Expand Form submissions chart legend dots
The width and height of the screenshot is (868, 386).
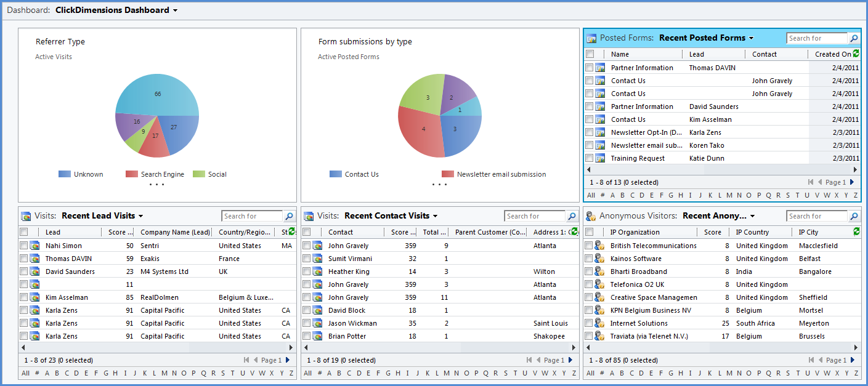click(x=440, y=185)
